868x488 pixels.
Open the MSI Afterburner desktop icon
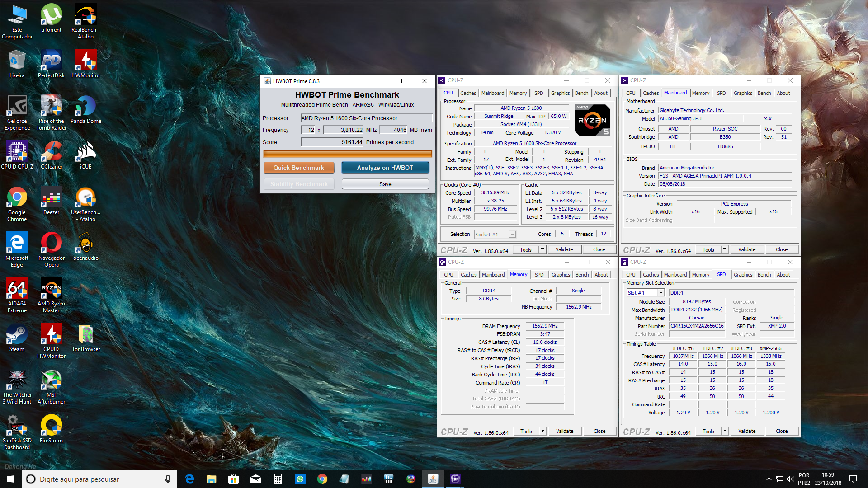click(51, 386)
